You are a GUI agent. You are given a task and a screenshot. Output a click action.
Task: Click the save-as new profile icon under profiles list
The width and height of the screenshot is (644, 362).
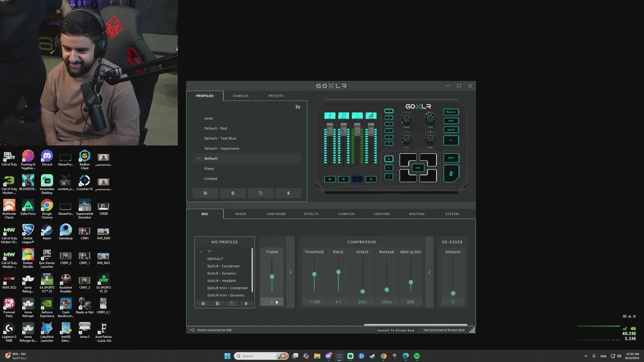click(x=233, y=193)
